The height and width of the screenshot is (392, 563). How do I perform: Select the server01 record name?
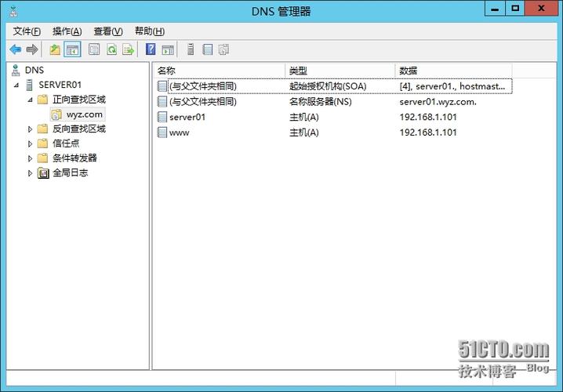pos(187,117)
